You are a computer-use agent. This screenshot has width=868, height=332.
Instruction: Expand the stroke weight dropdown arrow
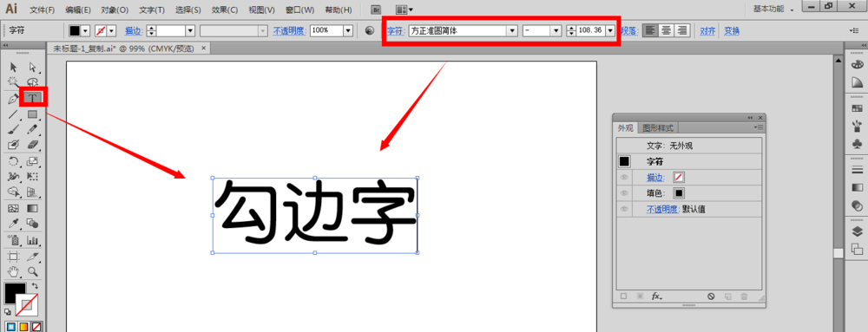tap(190, 31)
